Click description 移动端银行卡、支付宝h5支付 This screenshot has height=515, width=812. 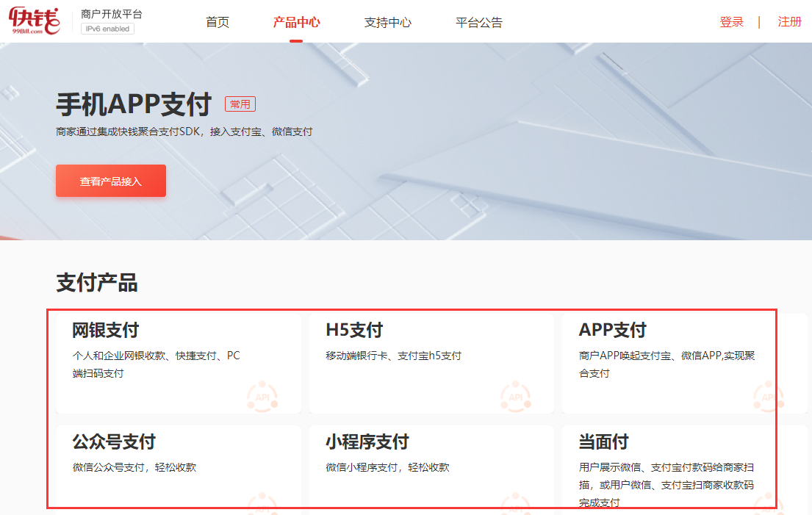tap(394, 356)
